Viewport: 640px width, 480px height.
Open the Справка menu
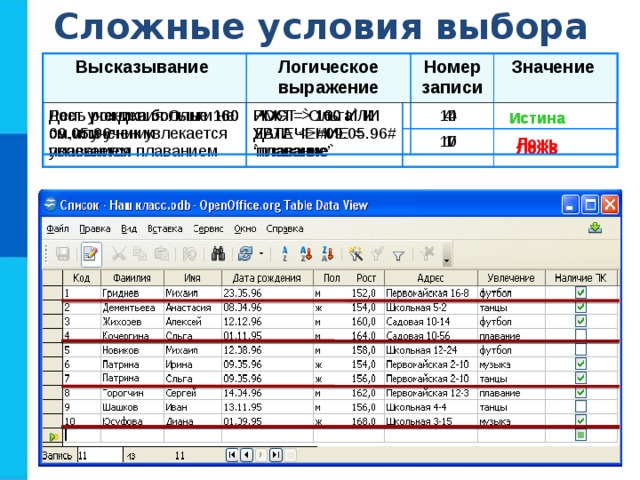point(284,229)
